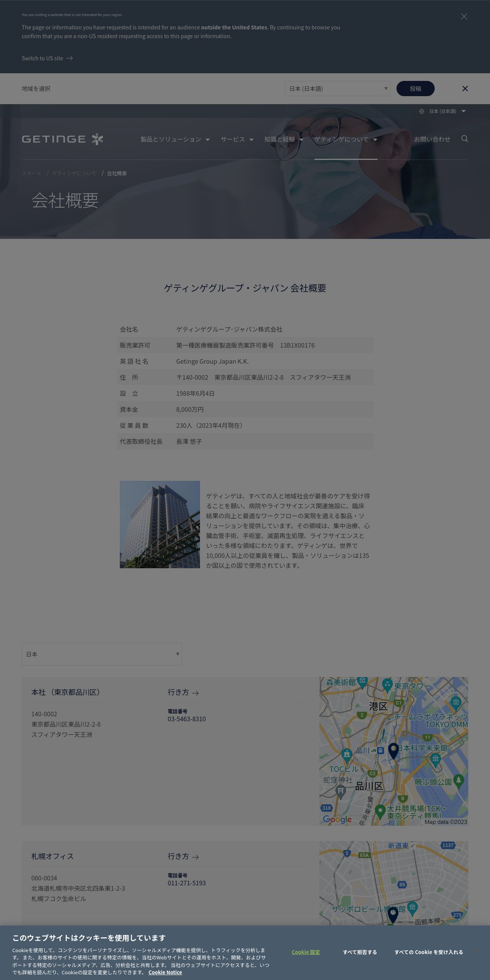Image resolution: width=490 pixels, height=980 pixels.
Task: Close the US region notice banner
Action: click(x=464, y=16)
